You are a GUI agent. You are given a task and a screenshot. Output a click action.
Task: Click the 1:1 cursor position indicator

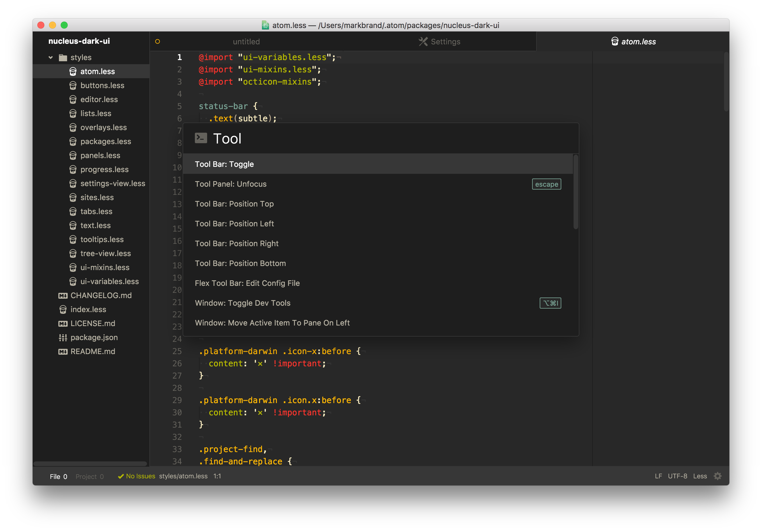pos(217,476)
